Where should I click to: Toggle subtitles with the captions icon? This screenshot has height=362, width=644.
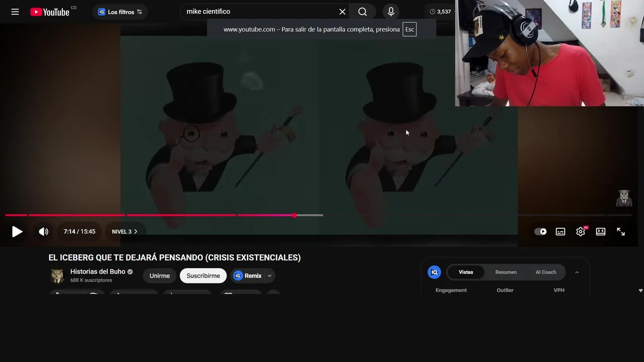(560, 232)
